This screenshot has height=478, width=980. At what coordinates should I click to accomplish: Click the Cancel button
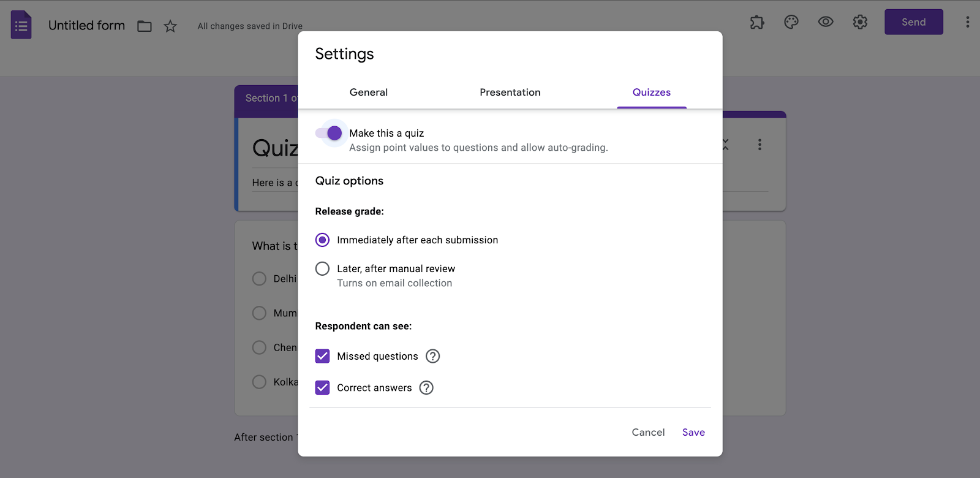pos(648,433)
